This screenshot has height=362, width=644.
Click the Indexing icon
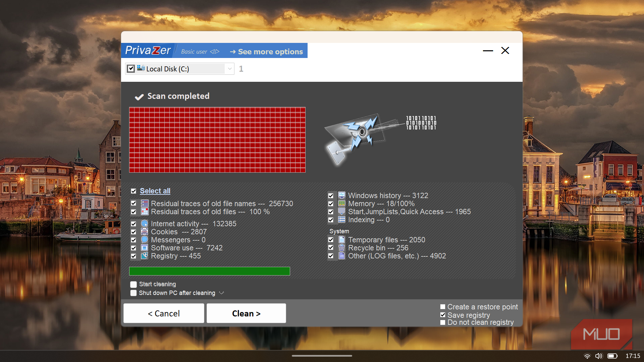342,220
